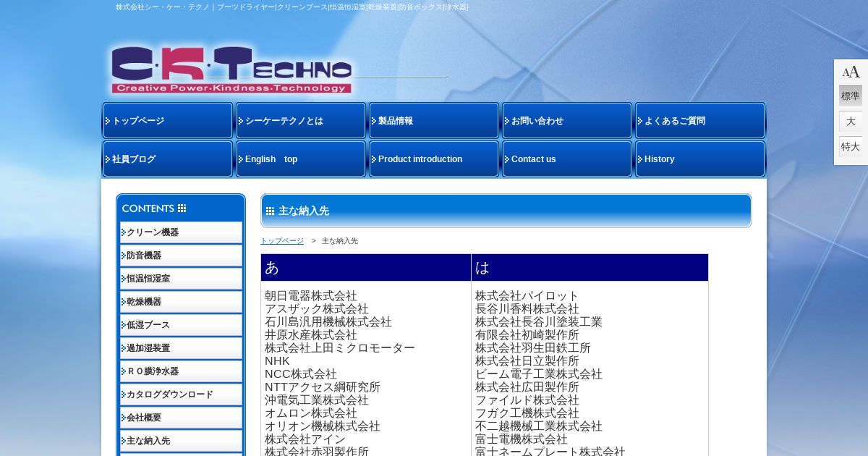
Task: Click フガク工機株式会社 entry
Action: [x=527, y=413]
